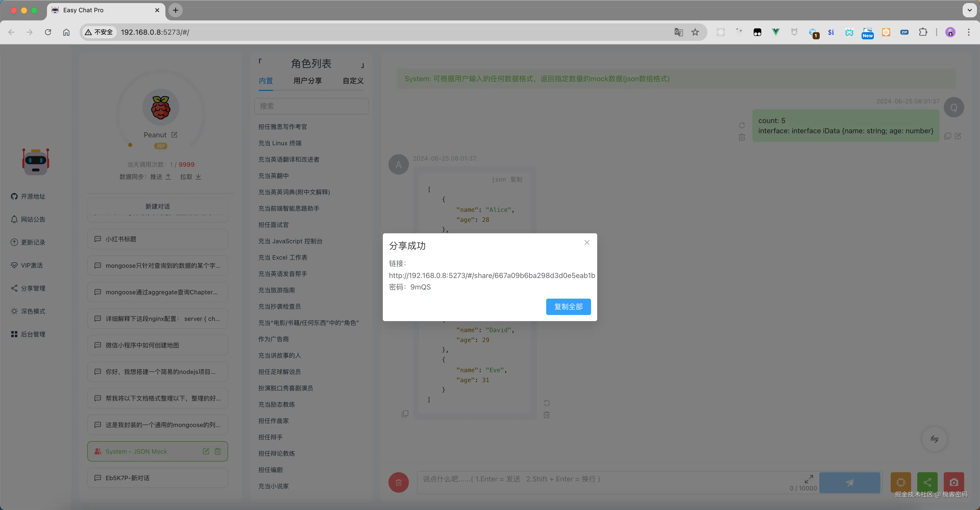The image size is (980, 510).
Task: Open browser extensions puzzle menu
Action: point(923,32)
